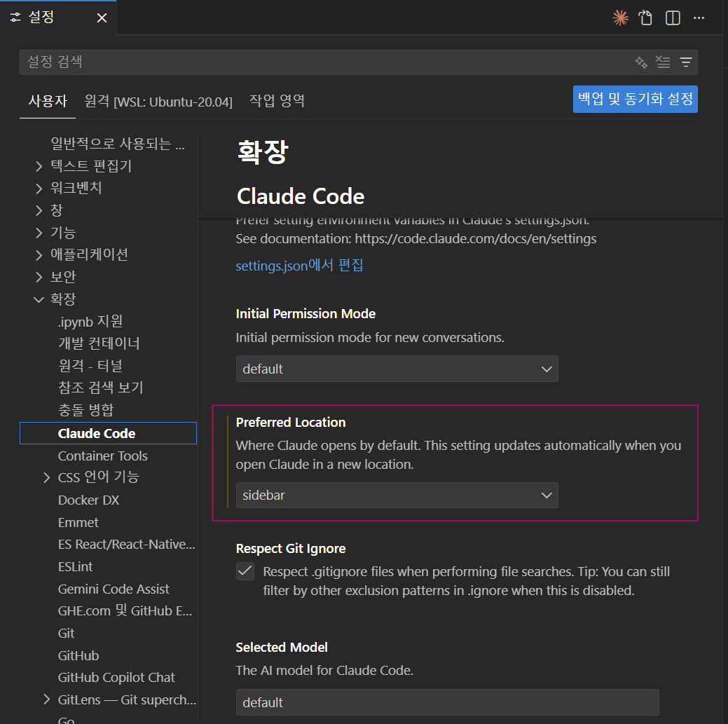Select GitHub in the settings tree
The width and height of the screenshot is (728, 724).
click(78, 655)
